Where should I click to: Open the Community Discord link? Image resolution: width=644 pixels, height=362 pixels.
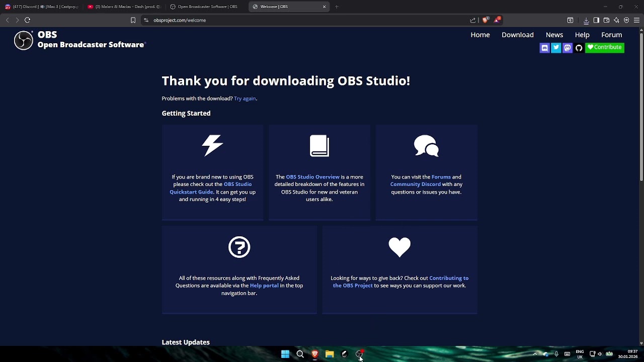[415, 185]
